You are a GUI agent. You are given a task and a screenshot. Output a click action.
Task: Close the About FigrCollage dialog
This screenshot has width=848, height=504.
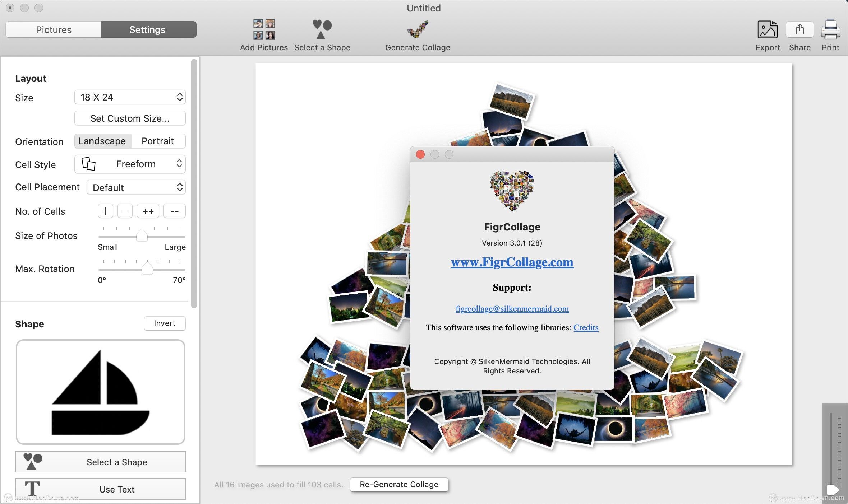coord(420,154)
